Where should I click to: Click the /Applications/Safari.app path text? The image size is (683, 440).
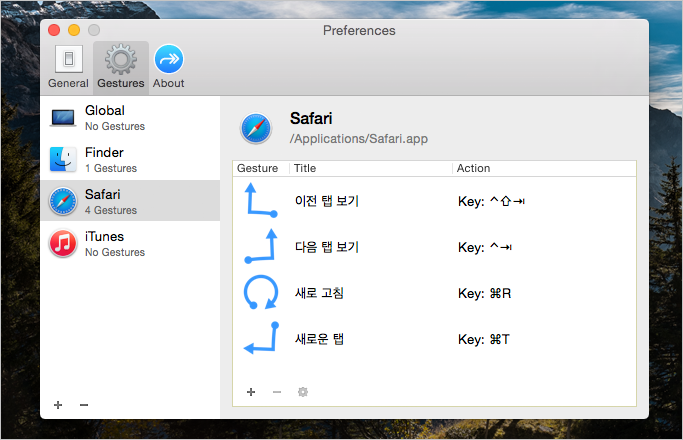click(359, 139)
